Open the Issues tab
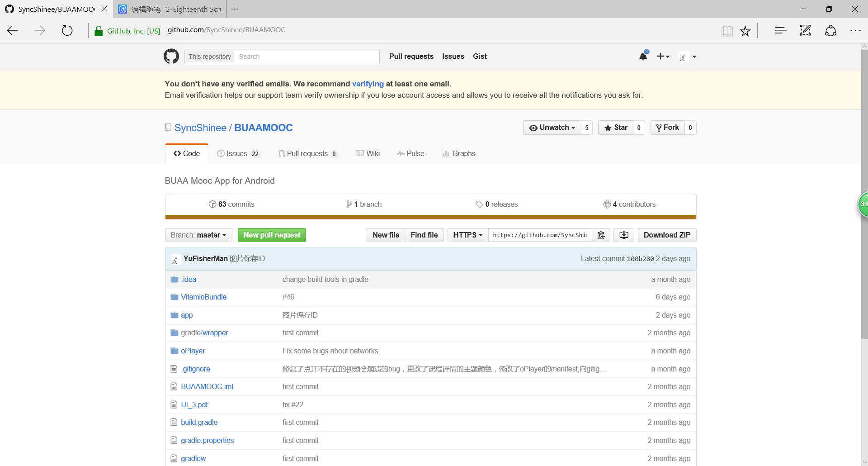 [239, 154]
